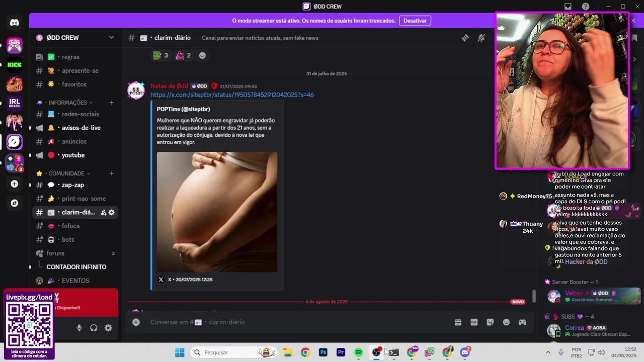Create channel in INFORMAÇÕES with plus
The height and width of the screenshot is (362, 644).
coord(111,103)
